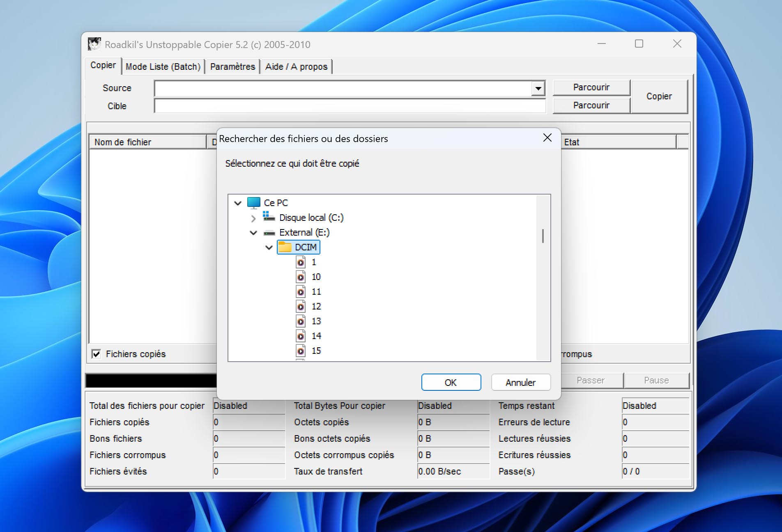
Task: Select file named '13' in tree
Action: (316, 321)
